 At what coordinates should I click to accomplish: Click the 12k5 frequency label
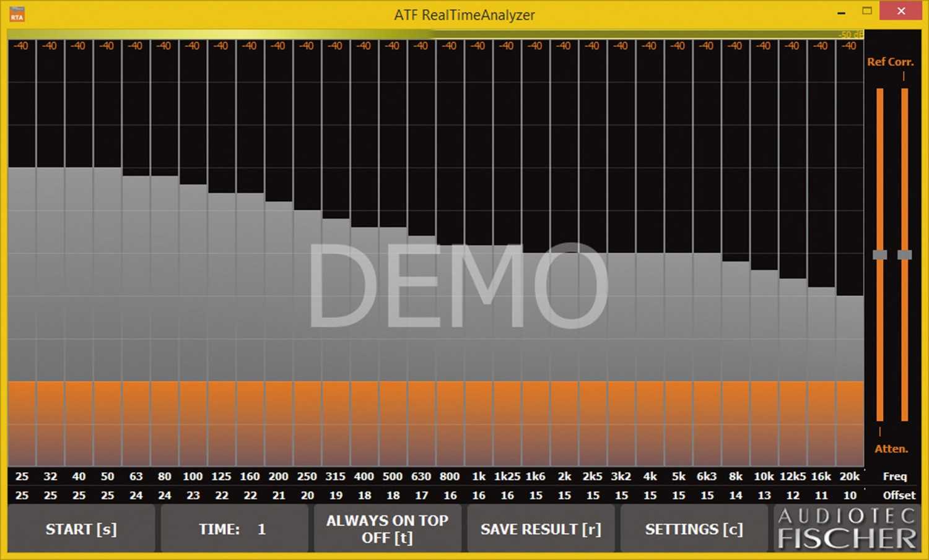(x=793, y=476)
